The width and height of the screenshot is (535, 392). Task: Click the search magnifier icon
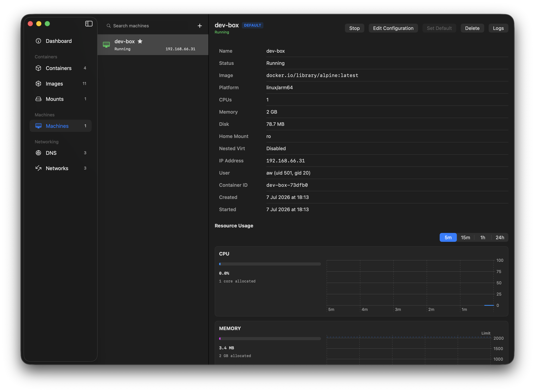tap(108, 26)
